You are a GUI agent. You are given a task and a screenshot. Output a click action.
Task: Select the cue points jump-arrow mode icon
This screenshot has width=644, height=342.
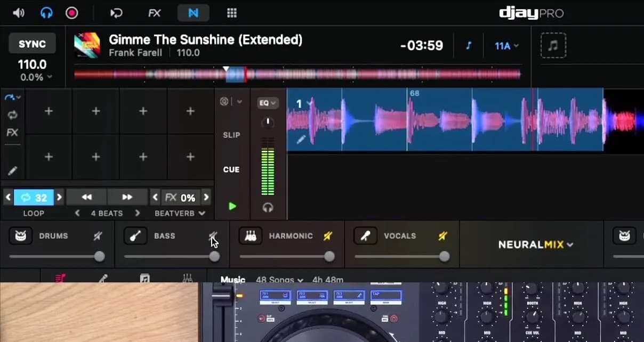[x=9, y=97]
